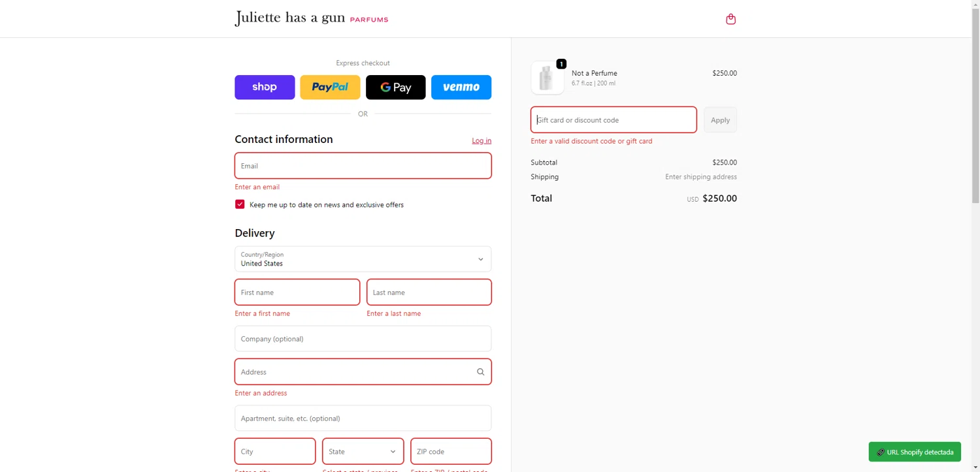Click the Last name field
The width and height of the screenshot is (980, 472).
[x=429, y=292]
